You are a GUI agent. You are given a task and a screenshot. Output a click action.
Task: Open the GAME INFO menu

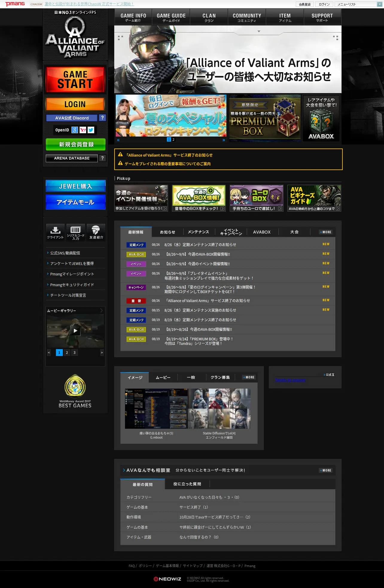133,17
